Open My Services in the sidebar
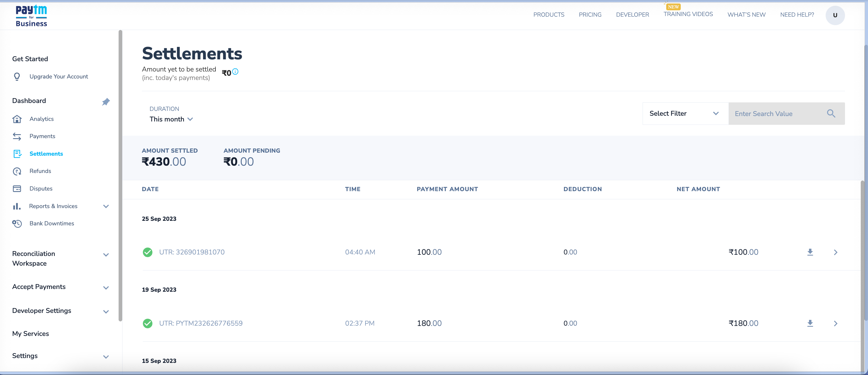This screenshot has height=375, width=868. click(x=30, y=334)
